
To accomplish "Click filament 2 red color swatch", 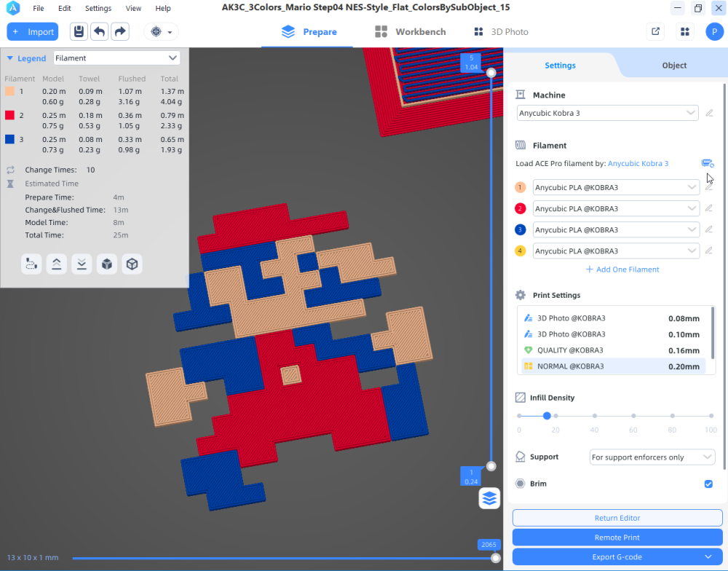I will [520, 208].
